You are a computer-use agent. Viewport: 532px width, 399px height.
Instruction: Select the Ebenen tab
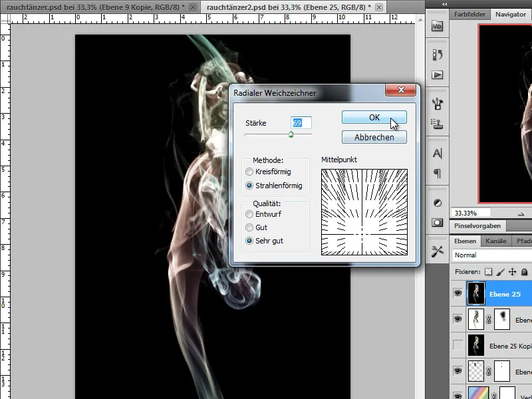[x=465, y=241]
